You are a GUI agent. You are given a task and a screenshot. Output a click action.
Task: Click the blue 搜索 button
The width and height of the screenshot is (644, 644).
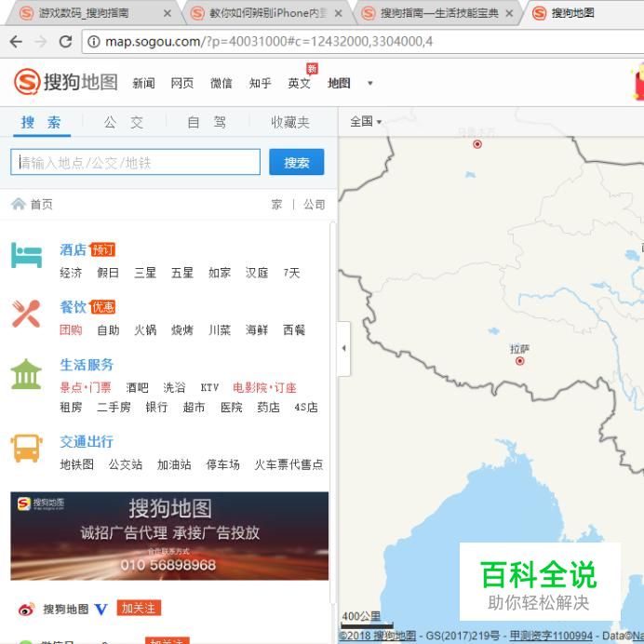pyautogui.click(x=297, y=162)
